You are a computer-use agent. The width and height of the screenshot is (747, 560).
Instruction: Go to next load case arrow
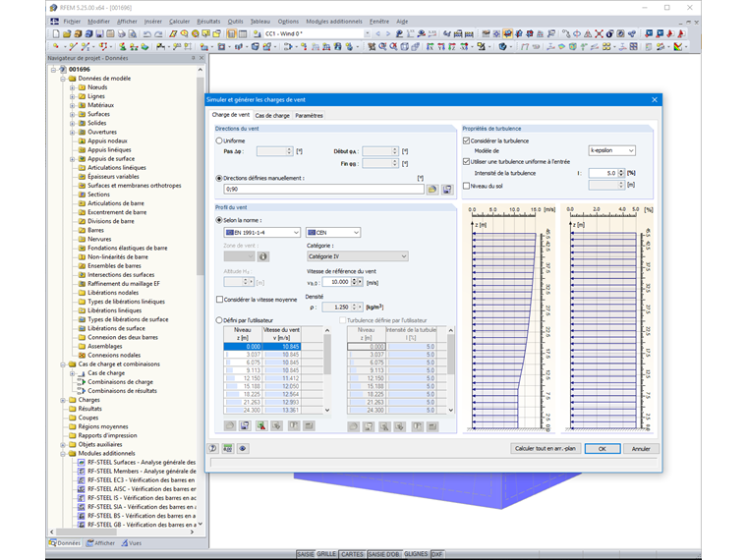(x=388, y=33)
